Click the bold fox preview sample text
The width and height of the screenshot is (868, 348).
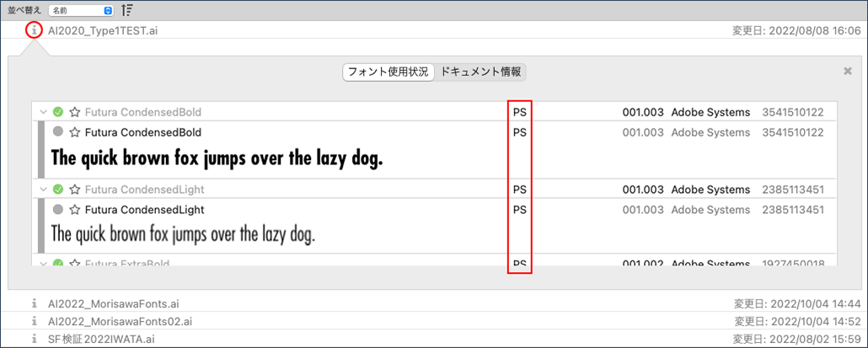(x=217, y=158)
